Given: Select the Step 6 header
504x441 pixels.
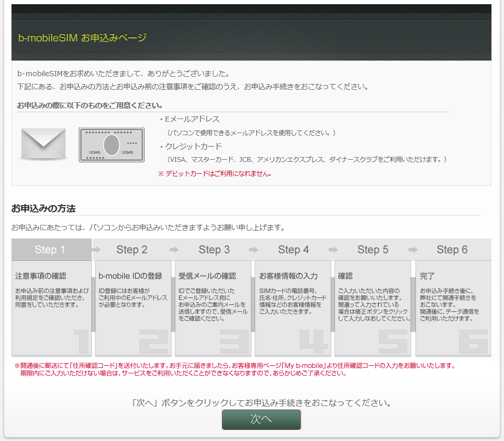Looking at the screenshot, I should click(452, 249).
